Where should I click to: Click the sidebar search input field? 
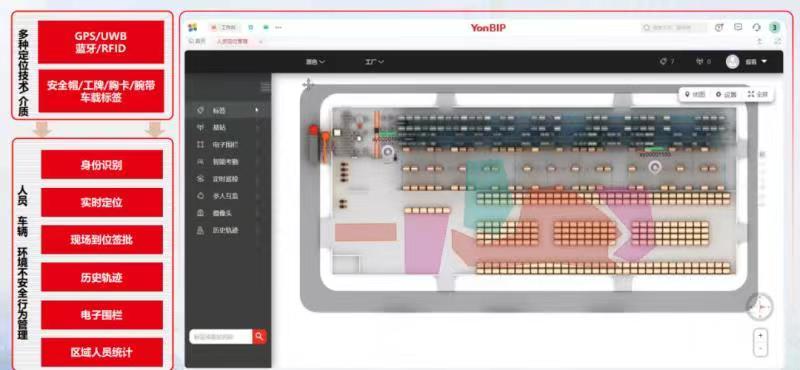tap(221, 336)
